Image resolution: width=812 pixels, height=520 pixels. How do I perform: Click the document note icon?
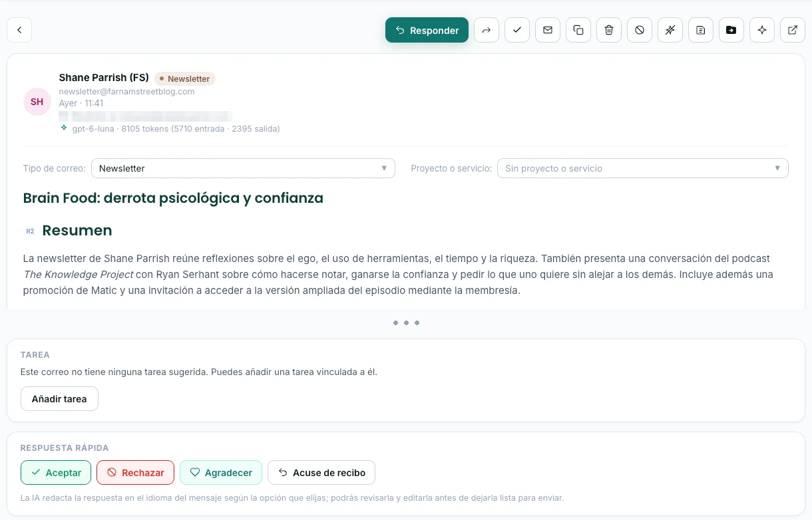(701, 30)
